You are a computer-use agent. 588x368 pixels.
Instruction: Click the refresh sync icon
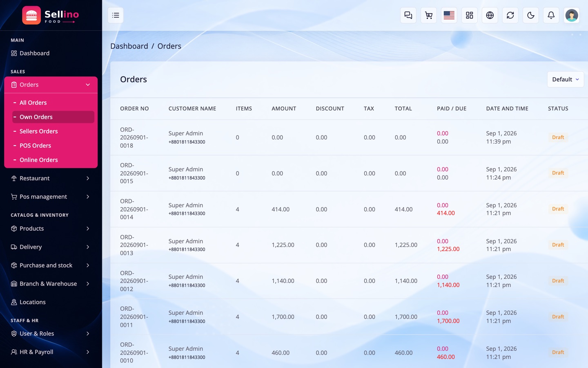click(x=510, y=15)
